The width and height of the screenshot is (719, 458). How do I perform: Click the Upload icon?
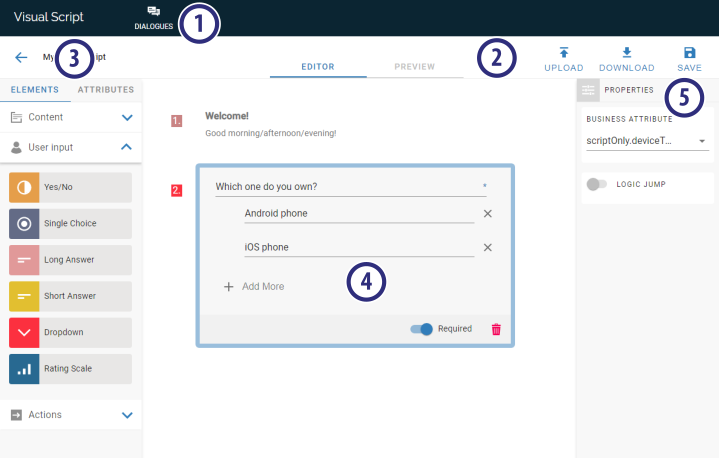coord(564,52)
